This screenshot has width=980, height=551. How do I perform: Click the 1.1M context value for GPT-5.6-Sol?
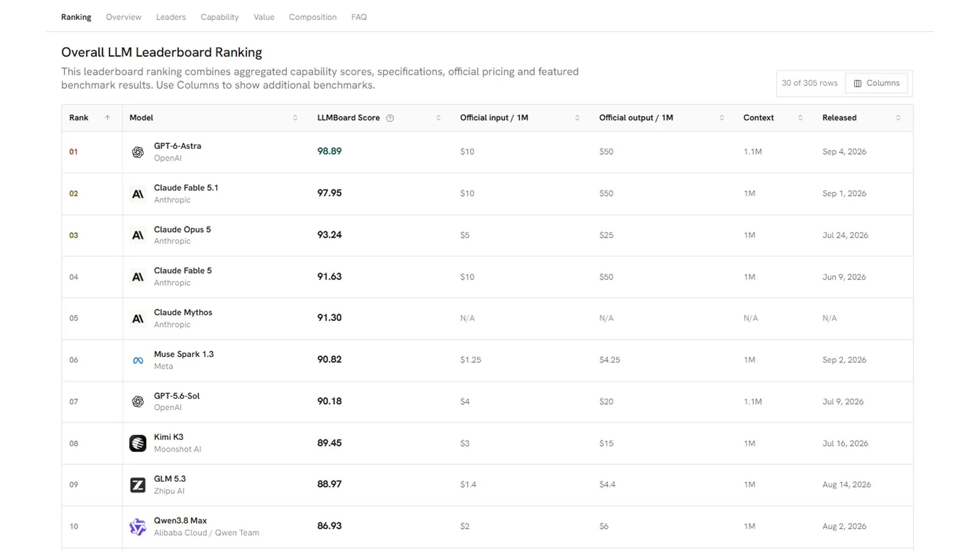pos(752,402)
